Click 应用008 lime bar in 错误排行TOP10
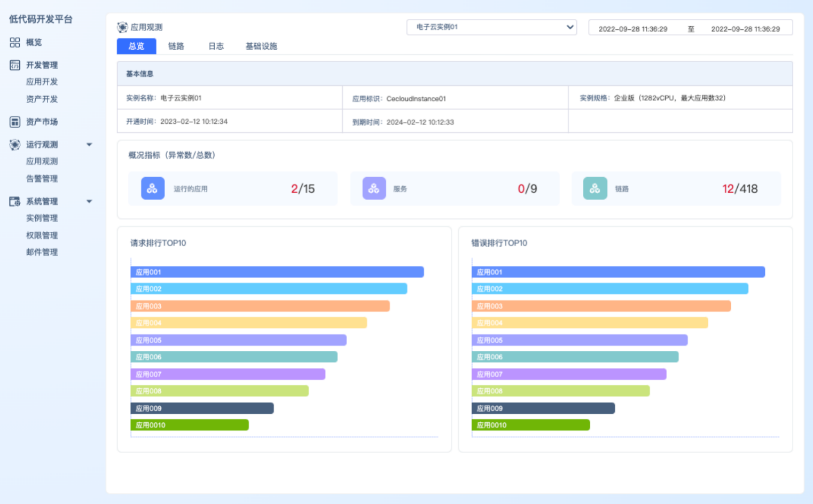Screen dimensions: 813x504 tap(561, 391)
